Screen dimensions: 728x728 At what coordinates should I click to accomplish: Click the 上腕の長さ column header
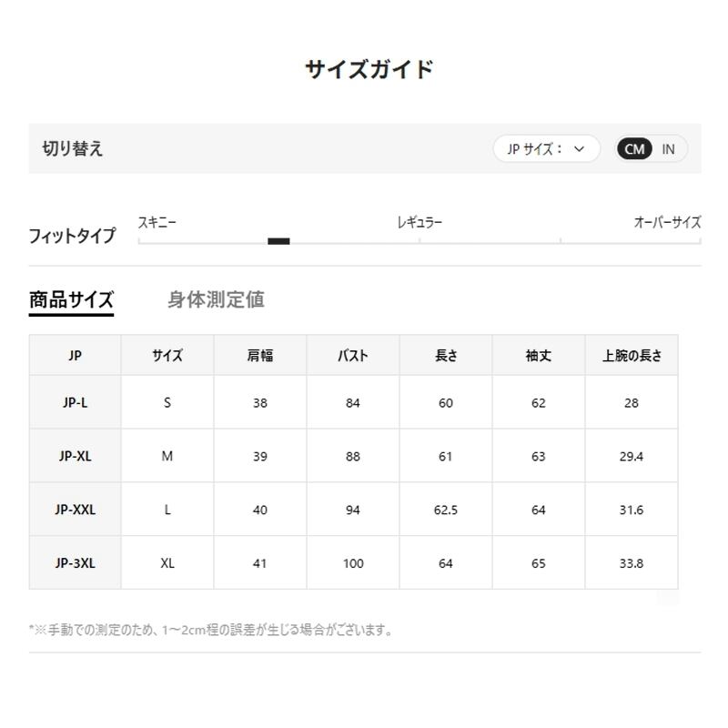pos(632,355)
